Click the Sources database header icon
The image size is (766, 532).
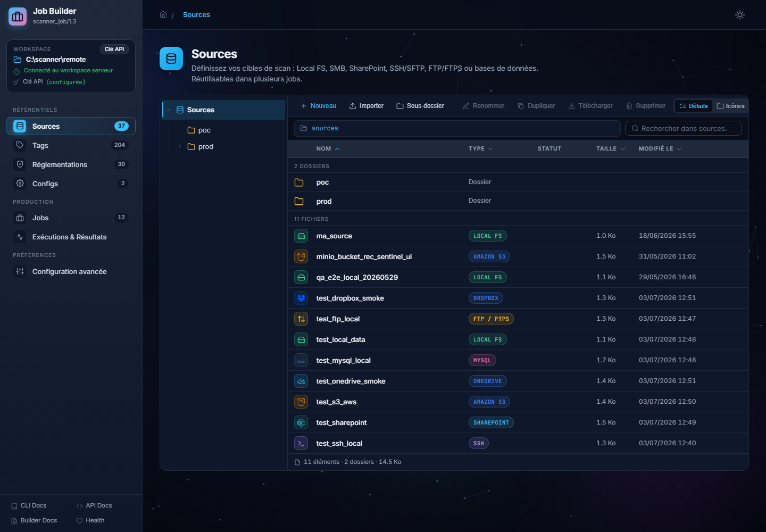(171, 59)
